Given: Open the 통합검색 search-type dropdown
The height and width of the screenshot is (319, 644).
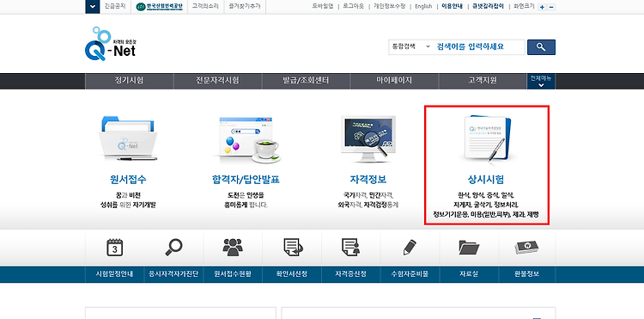Looking at the screenshot, I should click(410, 47).
